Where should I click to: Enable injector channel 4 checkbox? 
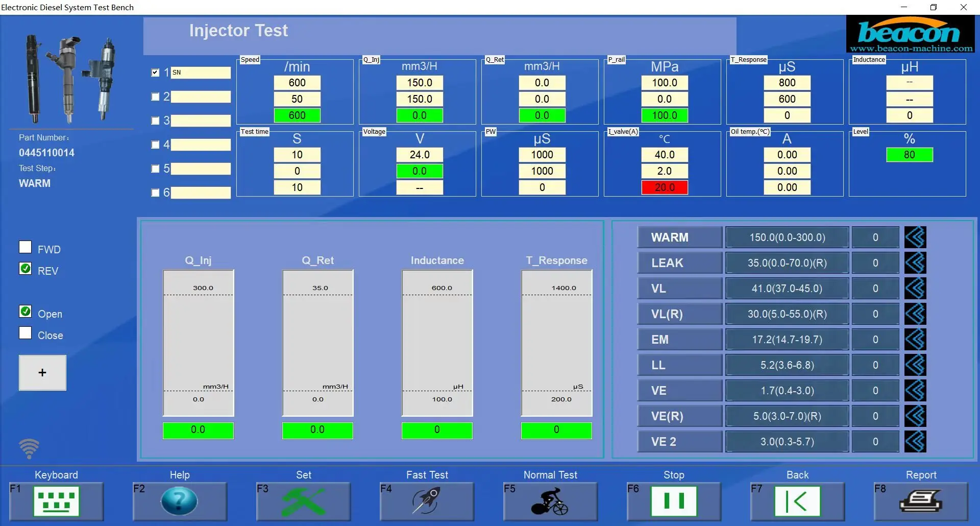(x=156, y=145)
